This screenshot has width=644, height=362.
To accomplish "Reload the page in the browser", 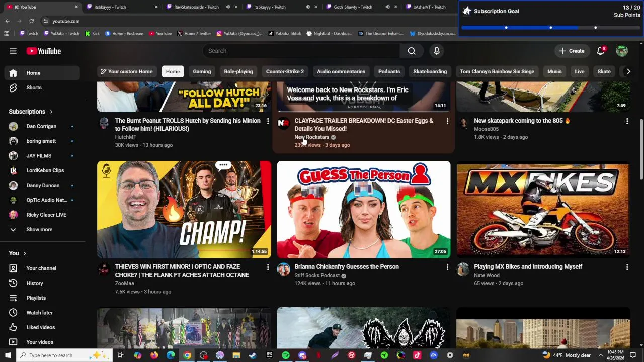I will (x=31, y=21).
